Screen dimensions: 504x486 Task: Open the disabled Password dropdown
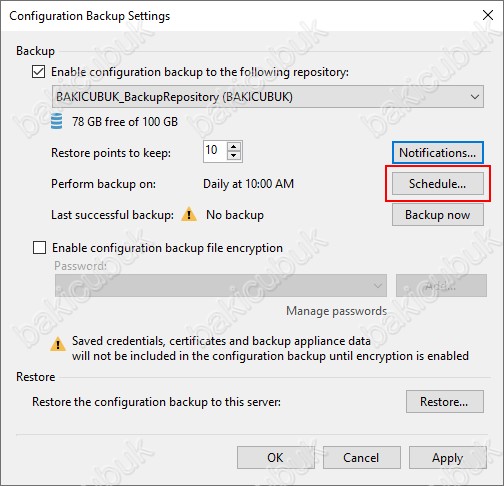[221, 286]
